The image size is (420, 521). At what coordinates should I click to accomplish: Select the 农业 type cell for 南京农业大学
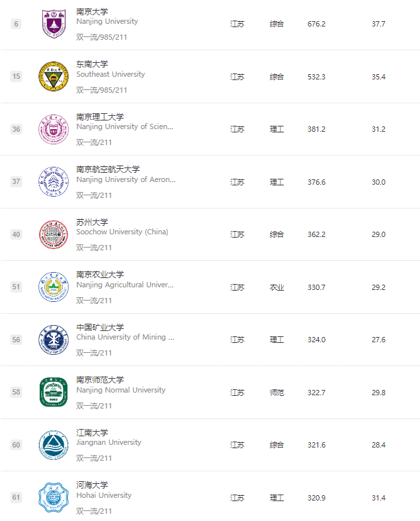click(276, 287)
